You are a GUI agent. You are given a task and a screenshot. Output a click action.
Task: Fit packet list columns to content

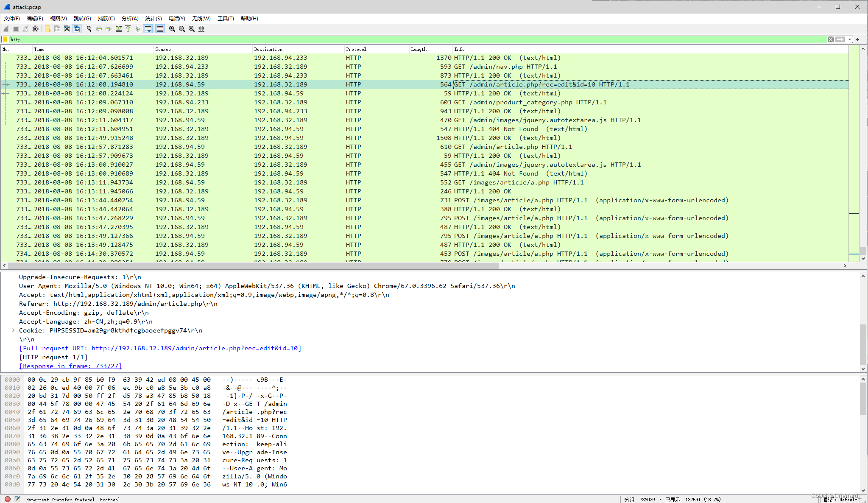pyautogui.click(x=201, y=29)
